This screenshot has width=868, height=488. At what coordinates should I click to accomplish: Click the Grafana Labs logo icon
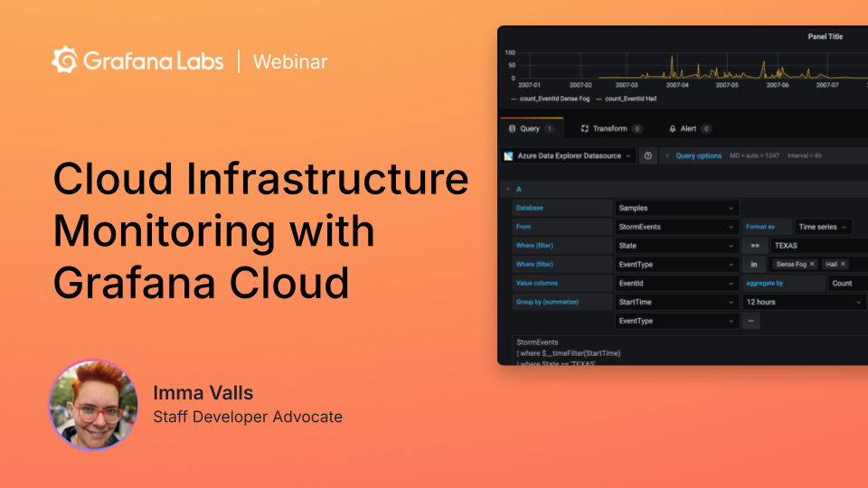[x=65, y=61]
